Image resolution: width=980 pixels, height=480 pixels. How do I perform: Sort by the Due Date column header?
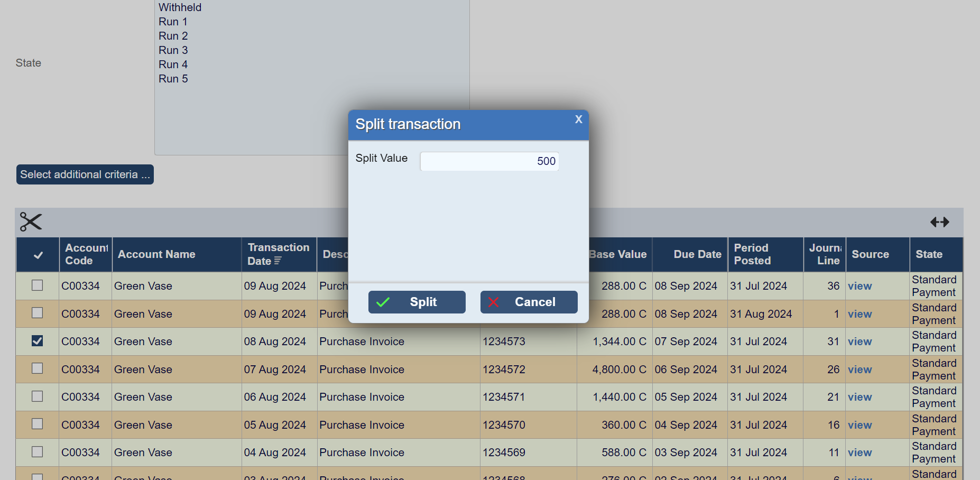[697, 254]
